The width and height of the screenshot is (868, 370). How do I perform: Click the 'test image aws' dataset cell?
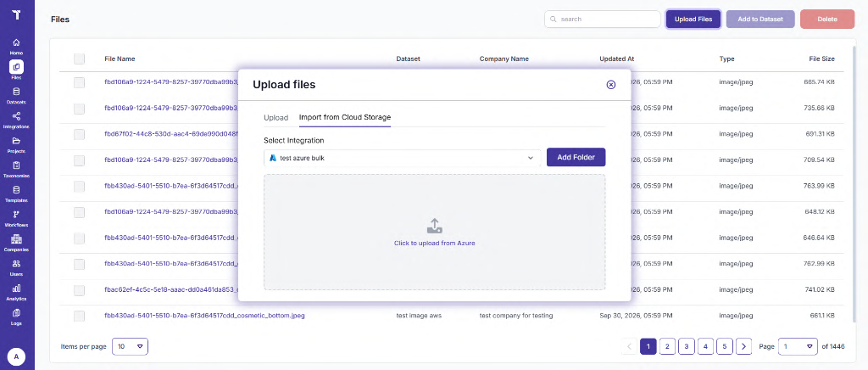coord(419,317)
